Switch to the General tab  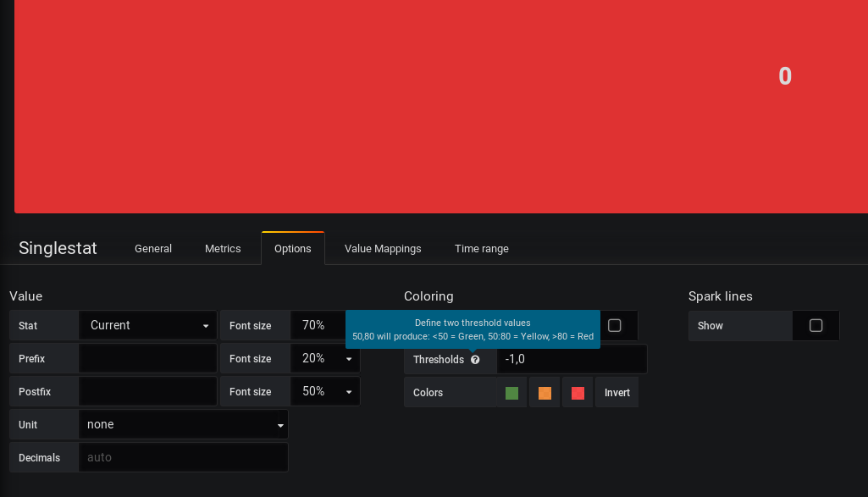pos(153,248)
